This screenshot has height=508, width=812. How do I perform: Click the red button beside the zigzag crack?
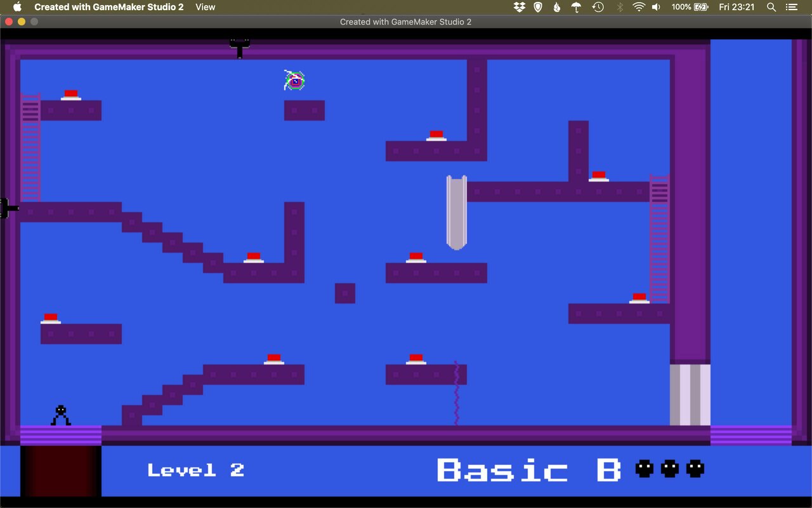416,359
